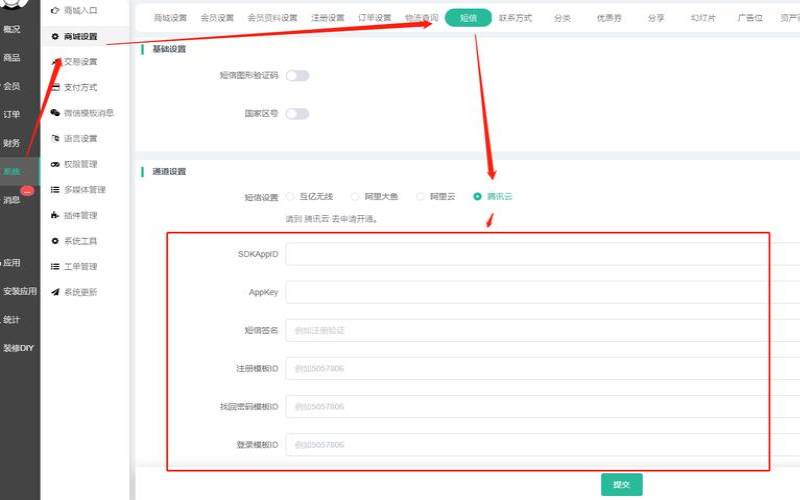The height and width of the screenshot is (500, 800).
Task: Switch to the 幻灯片 tab
Action: click(703, 18)
